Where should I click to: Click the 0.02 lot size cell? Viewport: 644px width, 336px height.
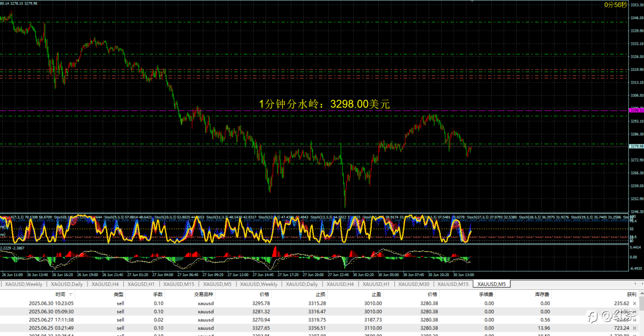coord(158,319)
